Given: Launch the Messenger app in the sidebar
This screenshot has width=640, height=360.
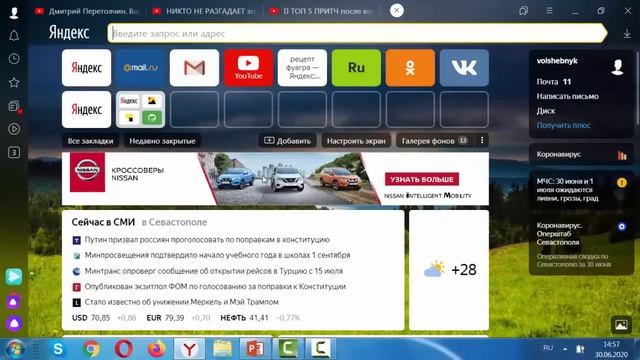Looking at the screenshot, I should point(14,277).
